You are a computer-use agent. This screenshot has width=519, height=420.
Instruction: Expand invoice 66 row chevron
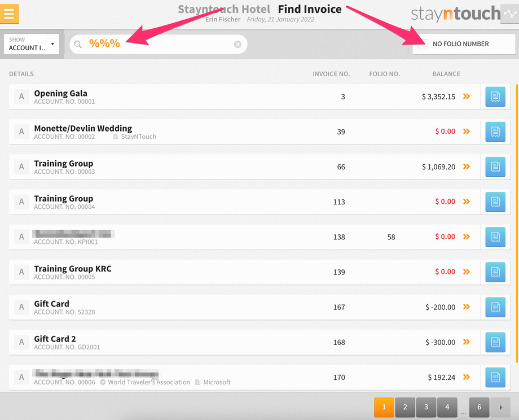tap(467, 167)
